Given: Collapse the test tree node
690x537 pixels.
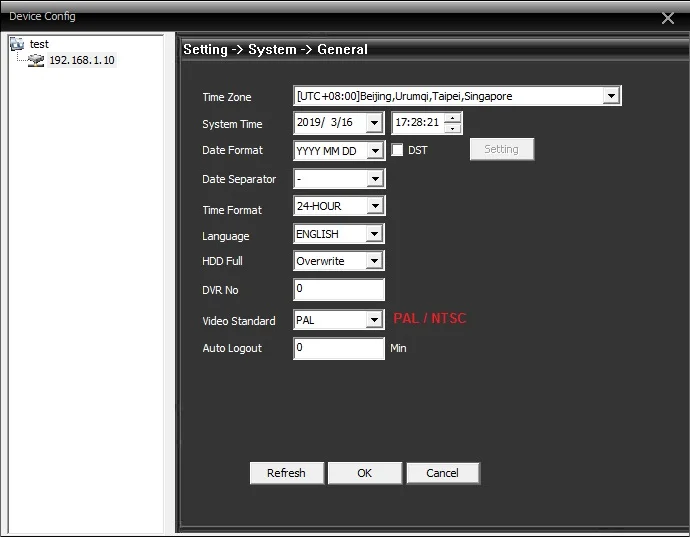Looking at the screenshot, I should point(17,44).
